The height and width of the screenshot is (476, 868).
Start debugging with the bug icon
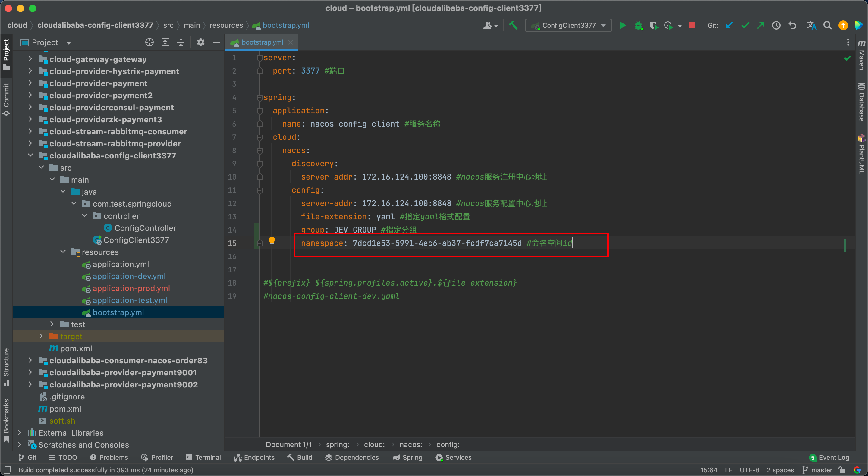tap(638, 25)
